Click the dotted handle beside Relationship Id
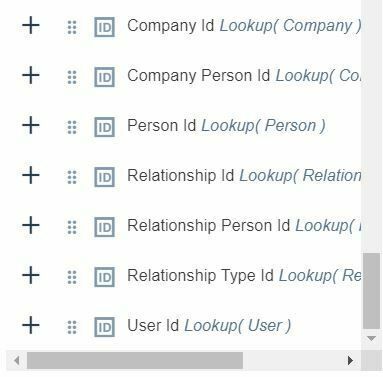 [72, 177]
